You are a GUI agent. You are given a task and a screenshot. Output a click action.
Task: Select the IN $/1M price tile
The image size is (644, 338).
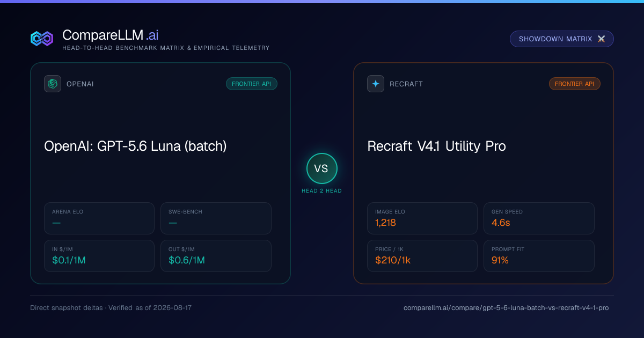point(99,256)
